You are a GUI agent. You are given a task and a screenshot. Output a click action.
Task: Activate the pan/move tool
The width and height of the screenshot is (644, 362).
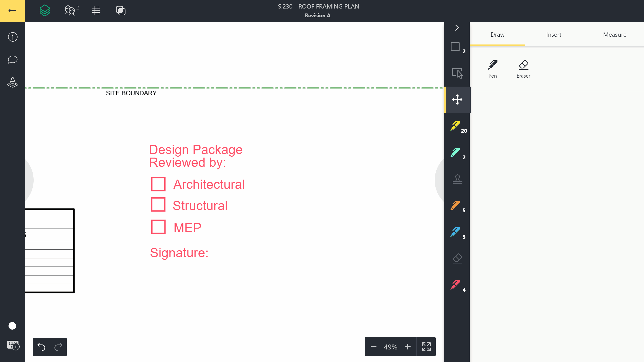coord(457,100)
